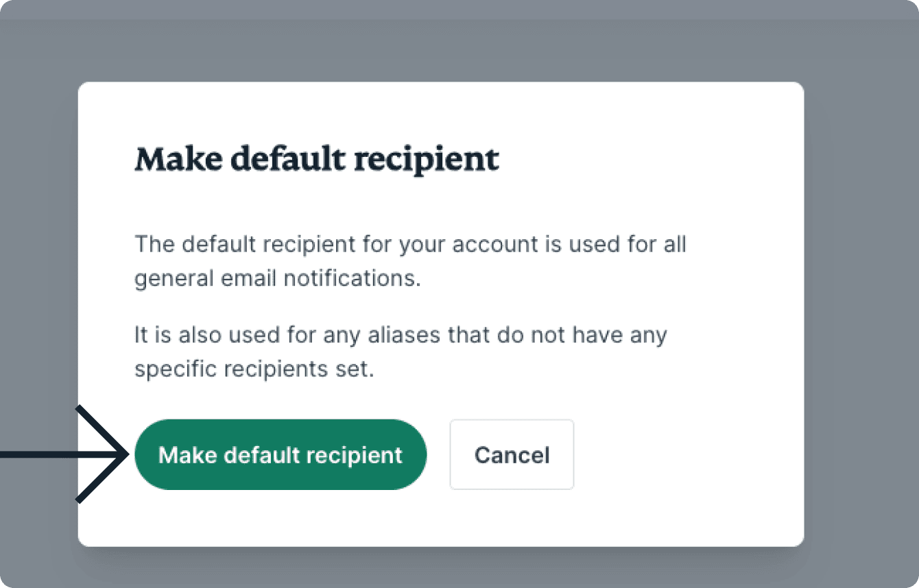
Task: Click the words "specific recipients set"
Action: (254, 369)
